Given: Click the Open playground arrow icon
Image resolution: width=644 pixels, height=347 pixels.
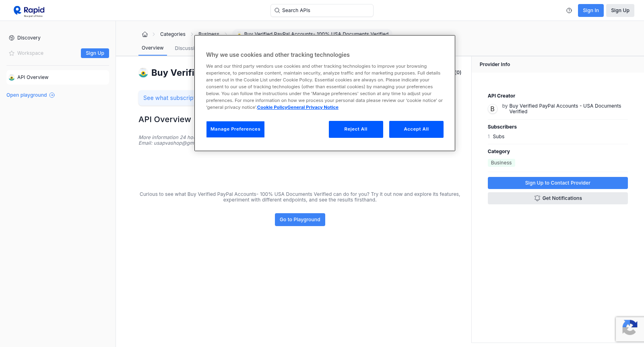Looking at the screenshot, I should pos(52,95).
